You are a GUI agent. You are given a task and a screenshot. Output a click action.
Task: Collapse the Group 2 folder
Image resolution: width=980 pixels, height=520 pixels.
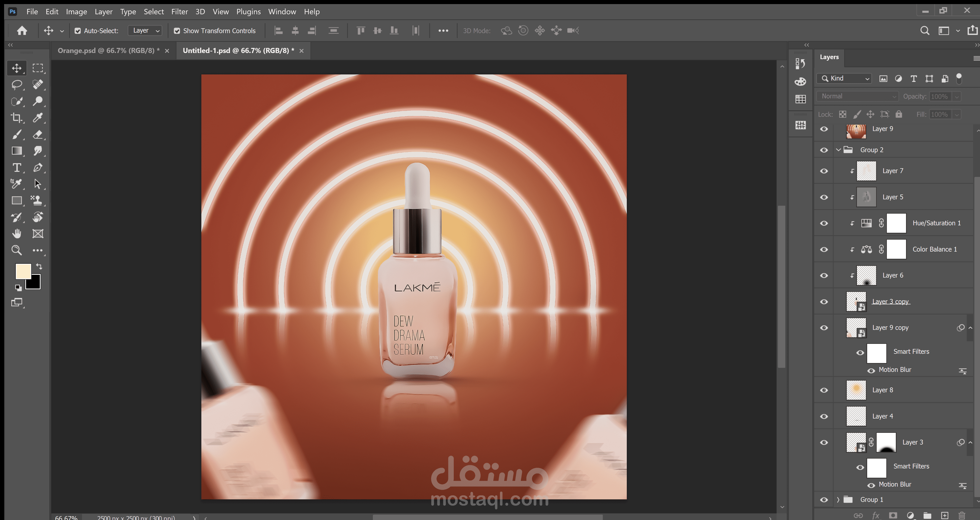[x=838, y=150]
